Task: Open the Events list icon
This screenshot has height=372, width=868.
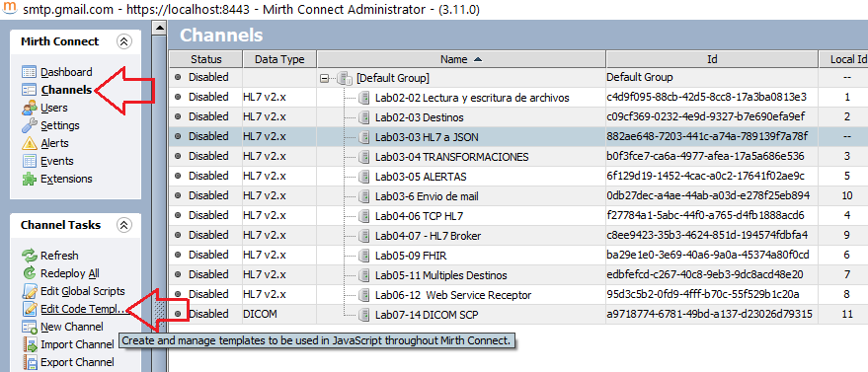Action: [x=29, y=161]
